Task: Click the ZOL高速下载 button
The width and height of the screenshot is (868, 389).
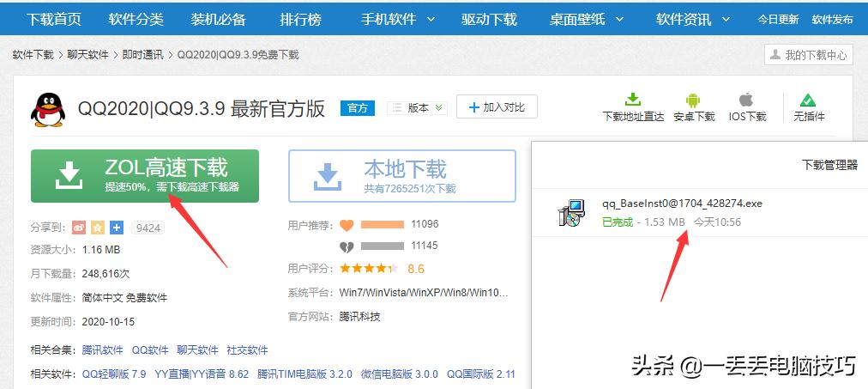Action: (x=144, y=176)
